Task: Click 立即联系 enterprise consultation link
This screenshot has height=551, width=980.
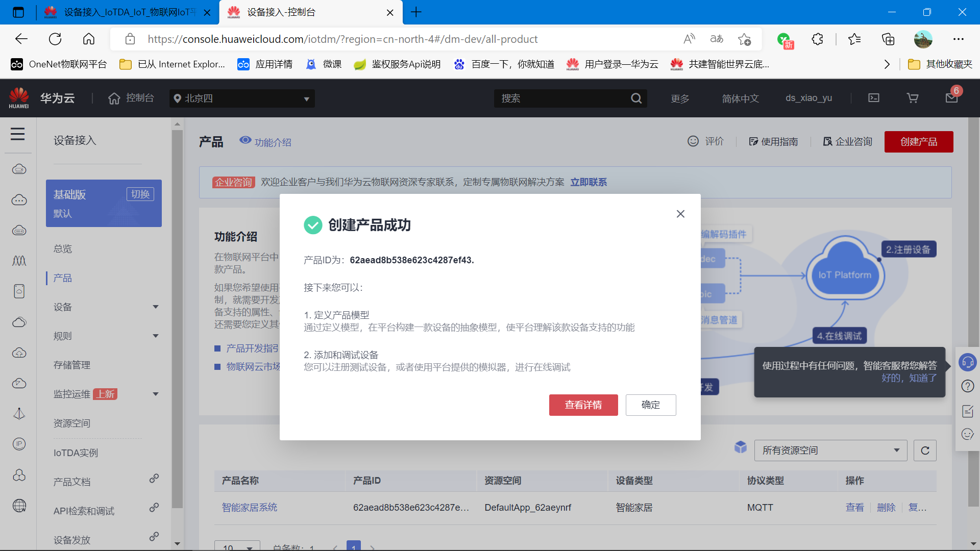Action: tap(587, 182)
